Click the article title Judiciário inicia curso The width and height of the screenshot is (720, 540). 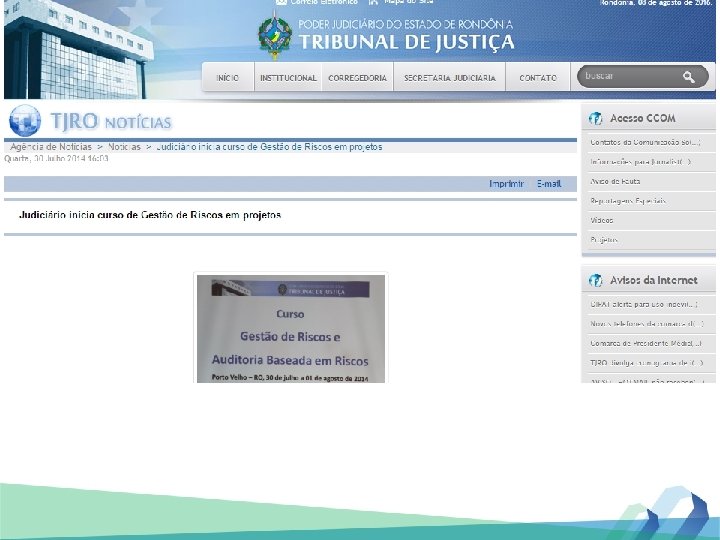click(150, 215)
